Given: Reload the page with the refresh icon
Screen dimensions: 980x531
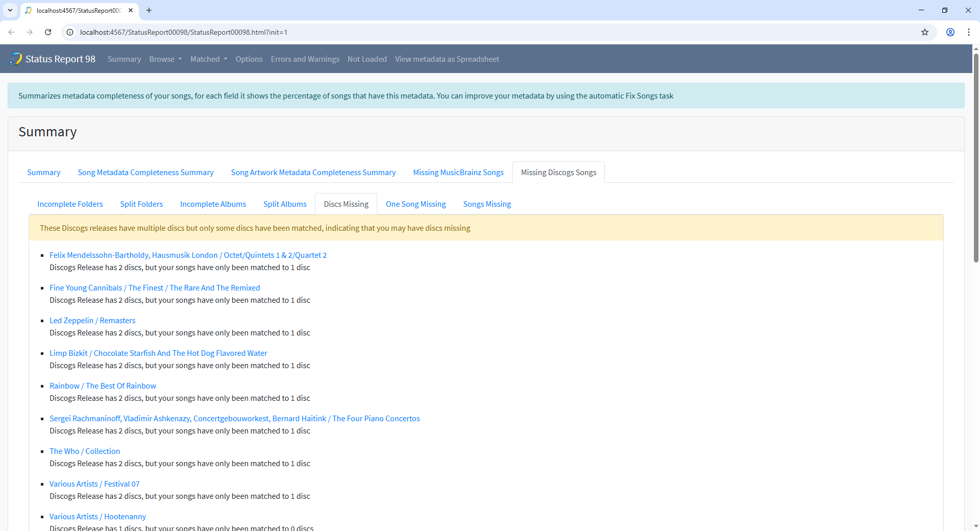Looking at the screenshot, I should pyautogui.click(x=48, y=32).
